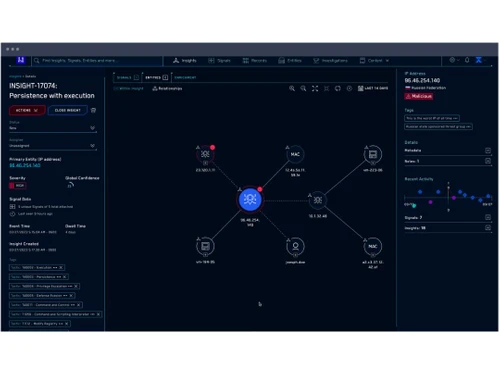Open the Entities navigation item
500x375 pixels.
point(290,61)
